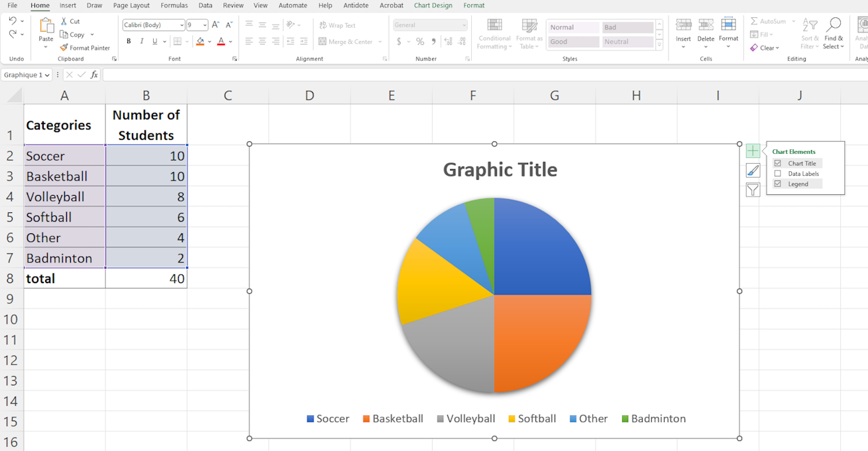Image resolution: width=868 pixels, height=451 pixels.
Task: Expand the General number format dropdown
Action: [x=463, y=25]
